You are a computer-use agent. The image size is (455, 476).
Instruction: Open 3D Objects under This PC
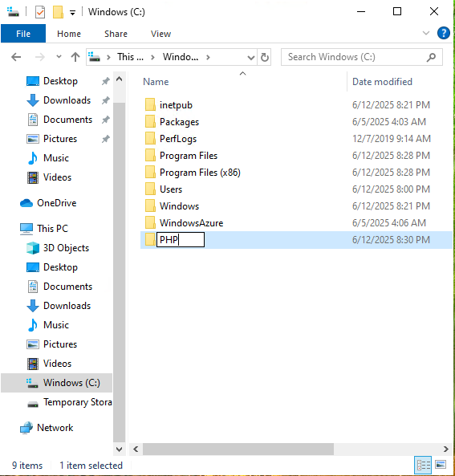[x=66, y=248]
